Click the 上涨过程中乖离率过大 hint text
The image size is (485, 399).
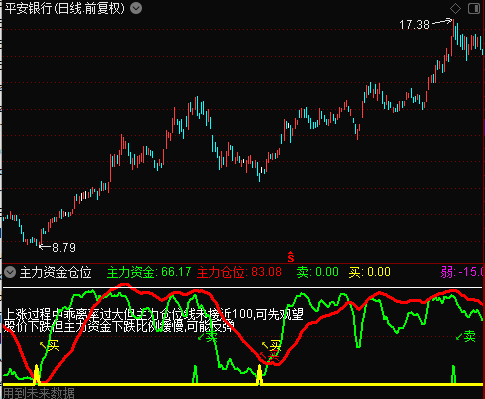154,314
